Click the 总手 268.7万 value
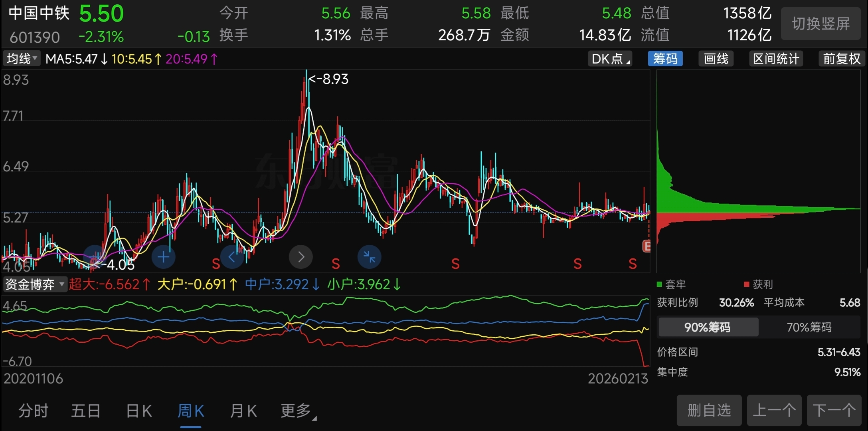 coord(464,35)
